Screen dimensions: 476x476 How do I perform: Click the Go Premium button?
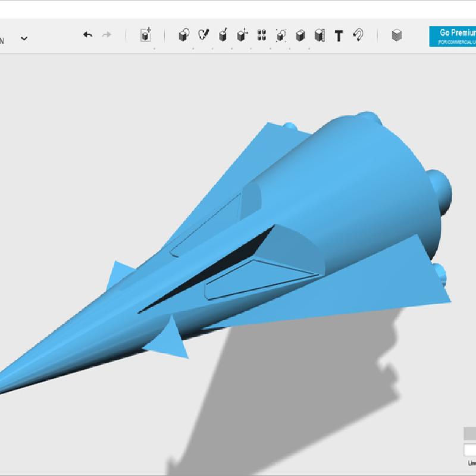(453, 36)
